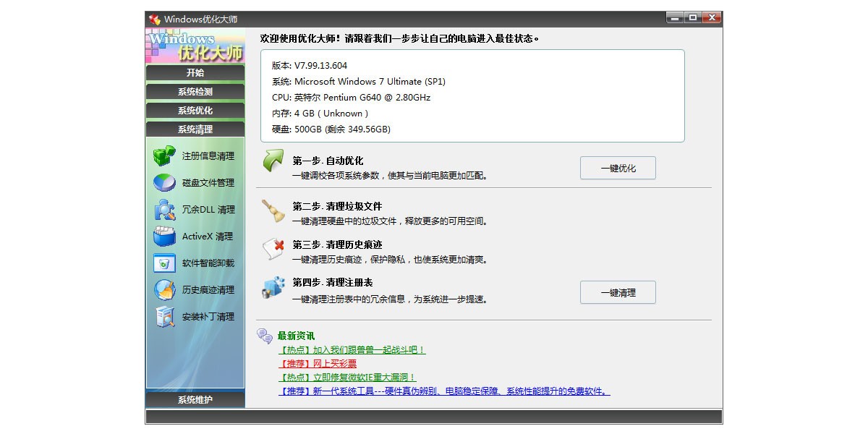The image size is (868, 434).
Task: Click the red X document icon for 清理历史痕迹
Action: click(x=273, y=248)
